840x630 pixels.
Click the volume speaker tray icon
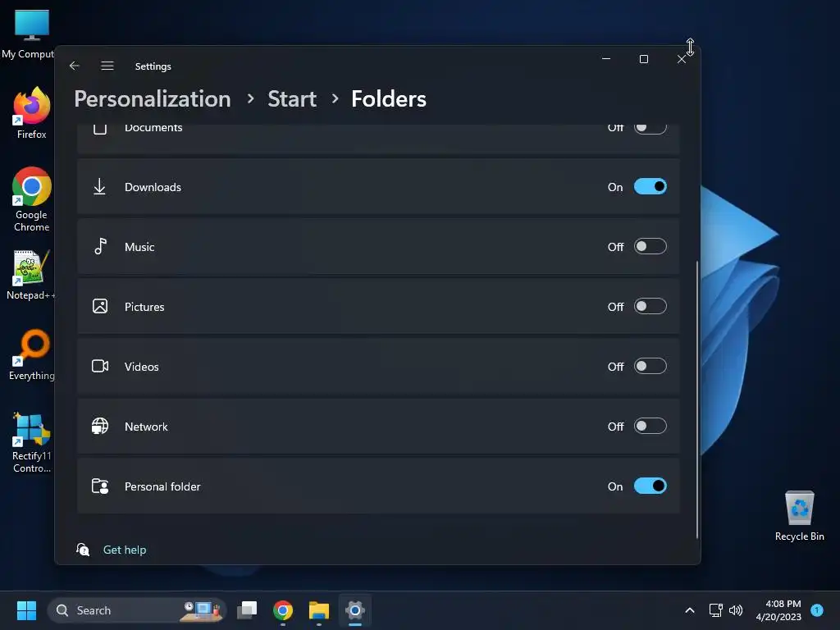736,610
